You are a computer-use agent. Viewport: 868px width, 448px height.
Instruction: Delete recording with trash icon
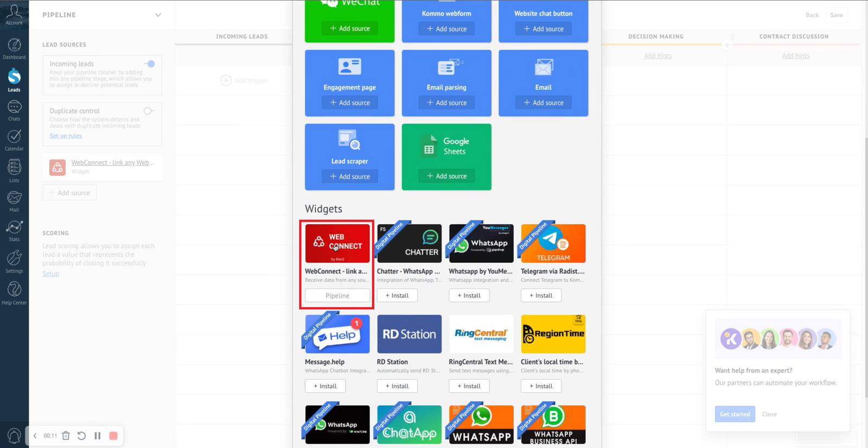[x=66, y=436]
